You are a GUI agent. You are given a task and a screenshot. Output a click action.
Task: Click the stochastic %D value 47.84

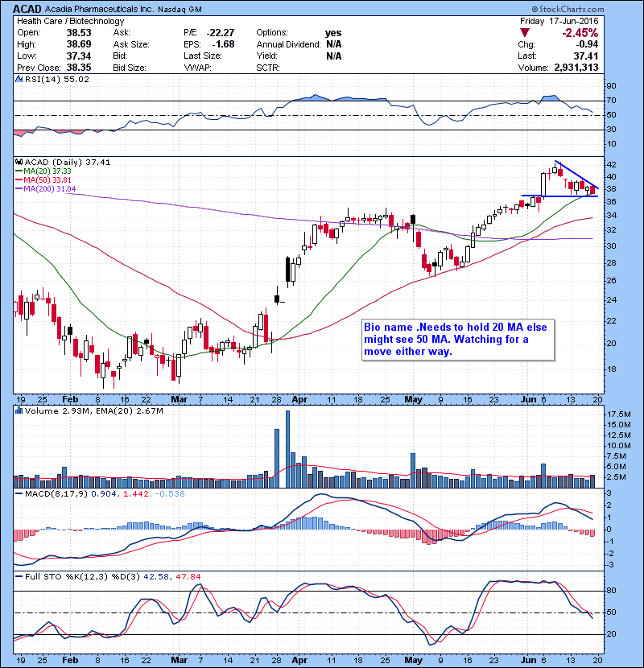coord(188,577)
